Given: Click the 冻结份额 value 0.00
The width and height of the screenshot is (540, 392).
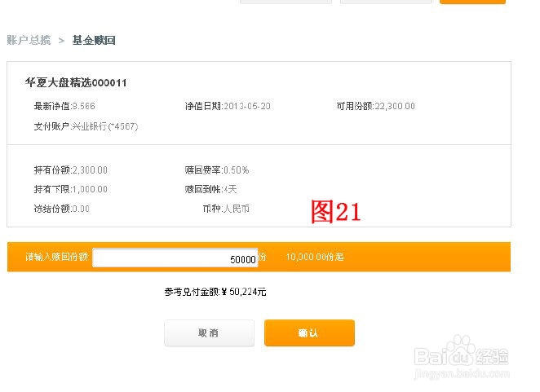Looking at the screenshot, I should [80, 209].
